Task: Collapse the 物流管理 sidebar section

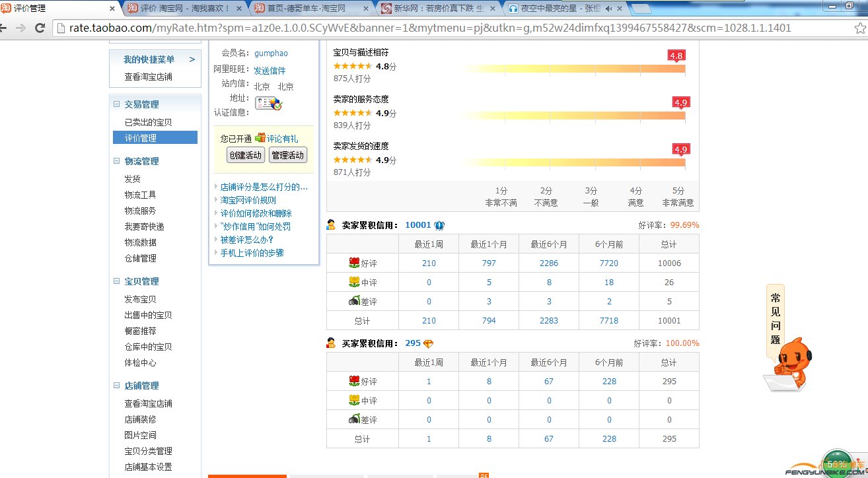Action: click(x=117, y=161)
